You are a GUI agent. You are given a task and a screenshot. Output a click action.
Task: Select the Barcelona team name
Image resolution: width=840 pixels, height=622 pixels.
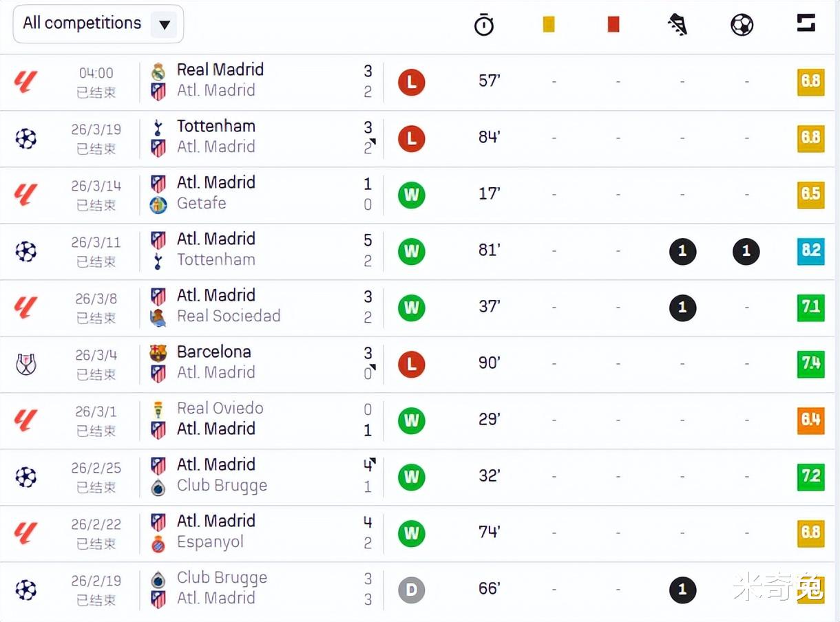(x=213, y=352)
